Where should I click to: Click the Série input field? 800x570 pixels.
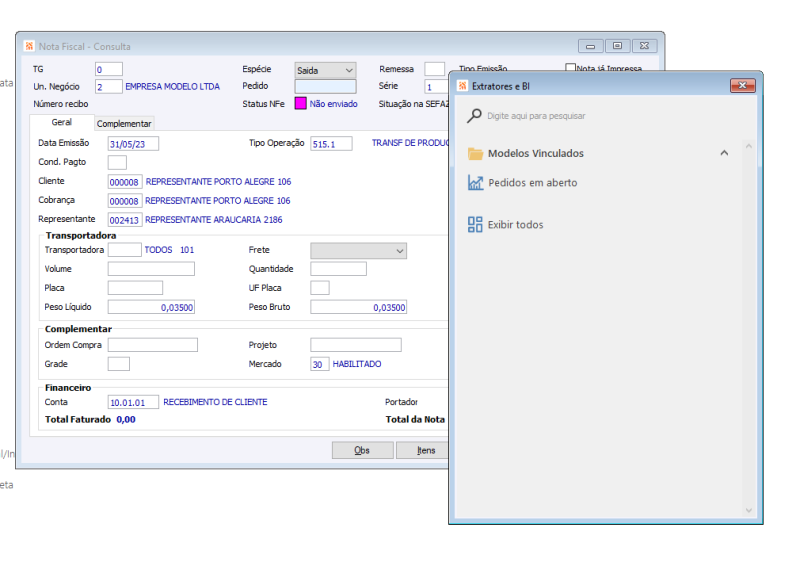tap(436, 87)
